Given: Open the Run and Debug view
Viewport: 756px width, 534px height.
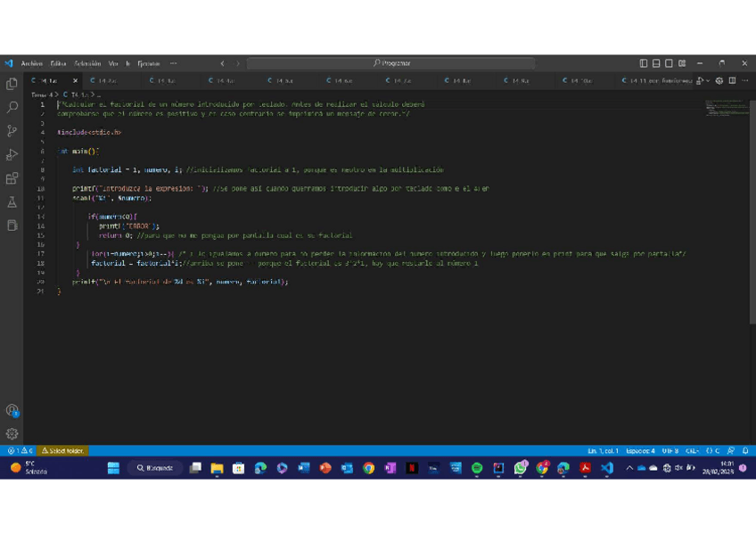Looking at the screenshot, I should tap(12, 155).
